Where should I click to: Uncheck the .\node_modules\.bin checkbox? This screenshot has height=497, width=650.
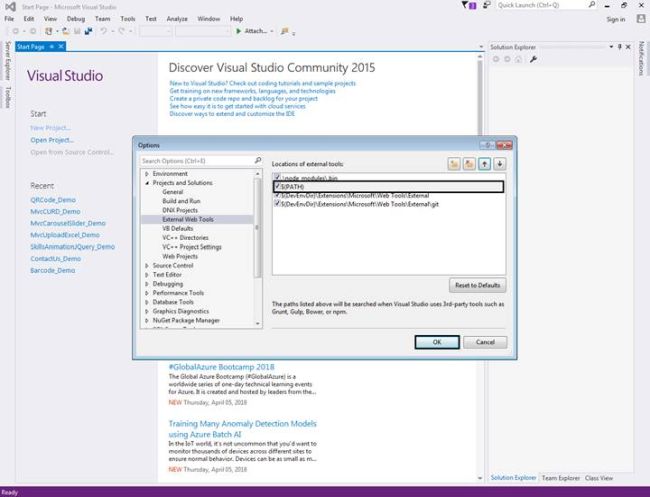[x=277, y=177]
